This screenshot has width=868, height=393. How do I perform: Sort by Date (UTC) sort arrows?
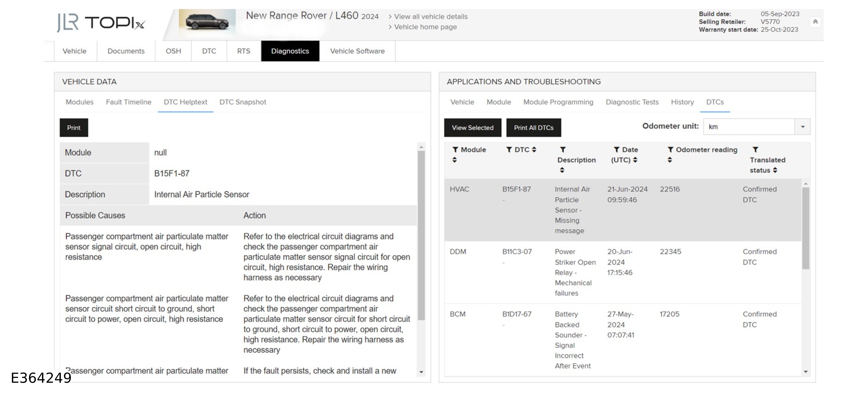pos(635,160)
